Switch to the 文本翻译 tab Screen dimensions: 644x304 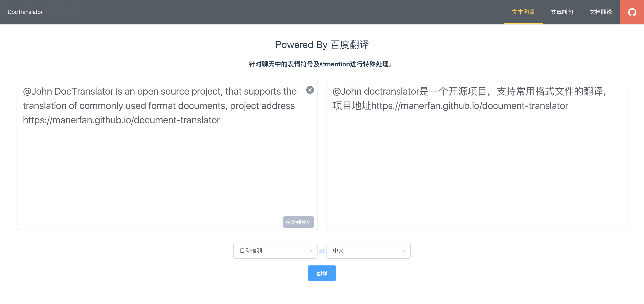tap(523, 12)
